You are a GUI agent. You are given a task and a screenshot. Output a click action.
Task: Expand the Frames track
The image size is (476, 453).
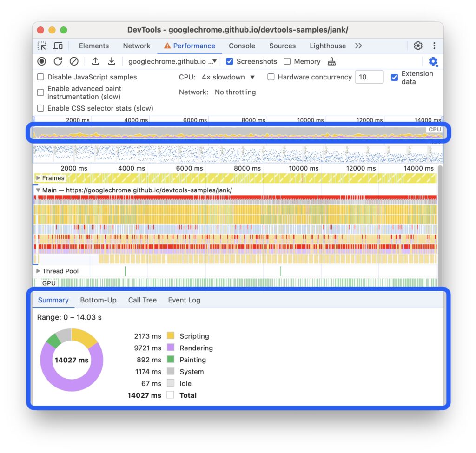click(38, 178)
